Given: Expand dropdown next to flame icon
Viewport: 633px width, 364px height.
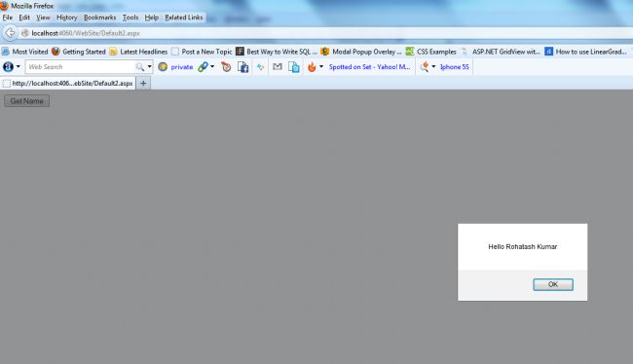Looking at the screenshot, I should 321,66.
